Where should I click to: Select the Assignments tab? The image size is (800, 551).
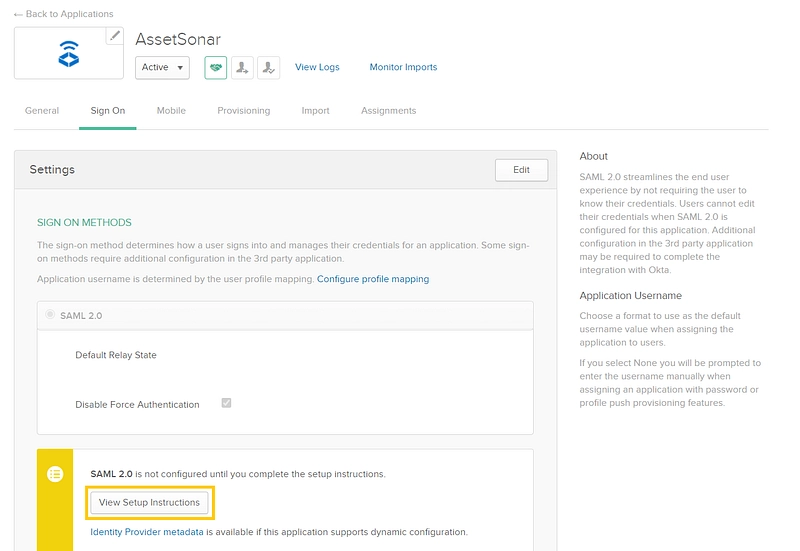pos(388,111)
